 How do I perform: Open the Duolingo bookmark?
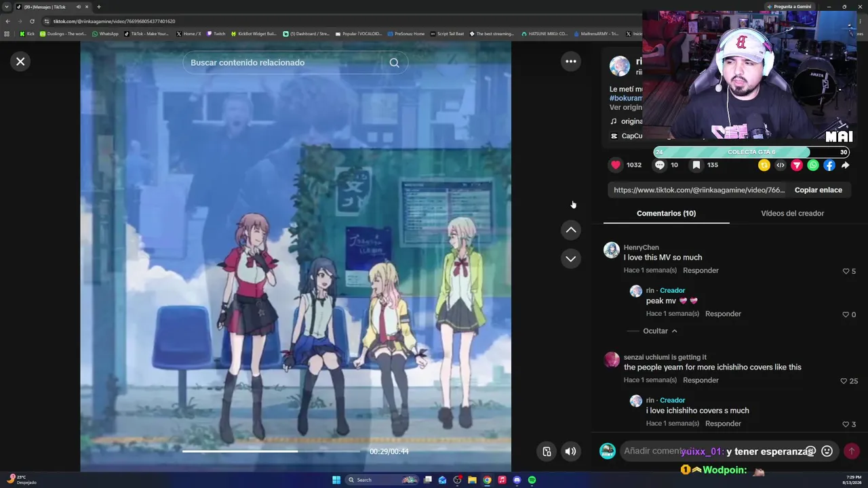pyautogui.click(x=62, y=34)
